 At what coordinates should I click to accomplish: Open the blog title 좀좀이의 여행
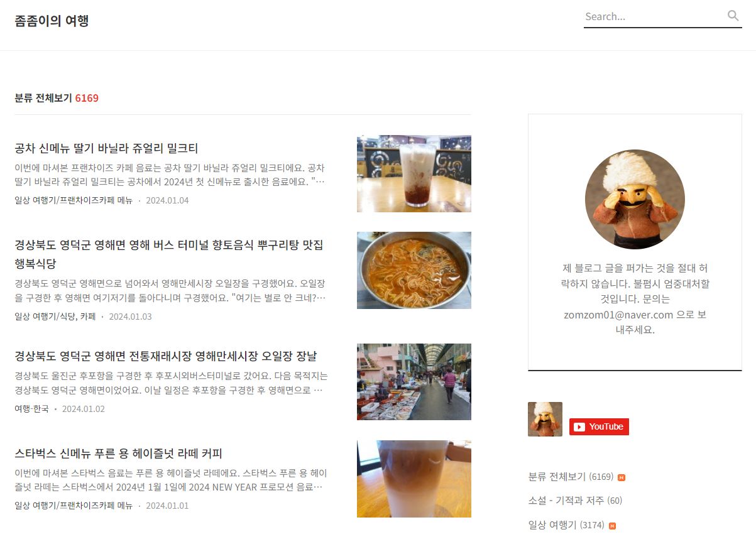tap(52, 21)
